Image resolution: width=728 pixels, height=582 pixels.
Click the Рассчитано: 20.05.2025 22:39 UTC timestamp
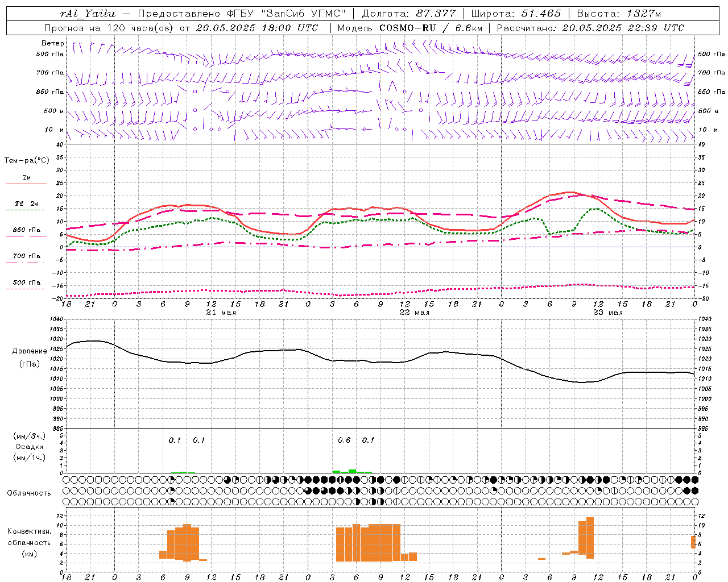(x=590, y=28)
